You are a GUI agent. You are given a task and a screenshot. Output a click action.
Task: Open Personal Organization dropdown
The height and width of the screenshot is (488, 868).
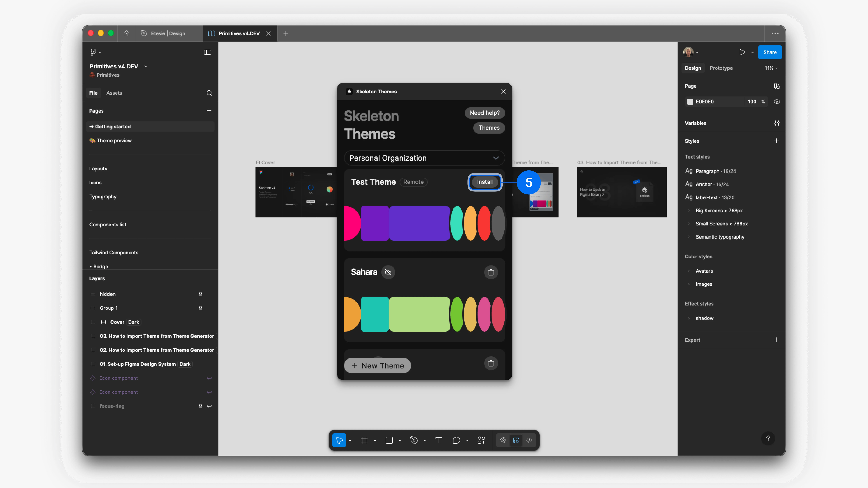pos(424,158)
